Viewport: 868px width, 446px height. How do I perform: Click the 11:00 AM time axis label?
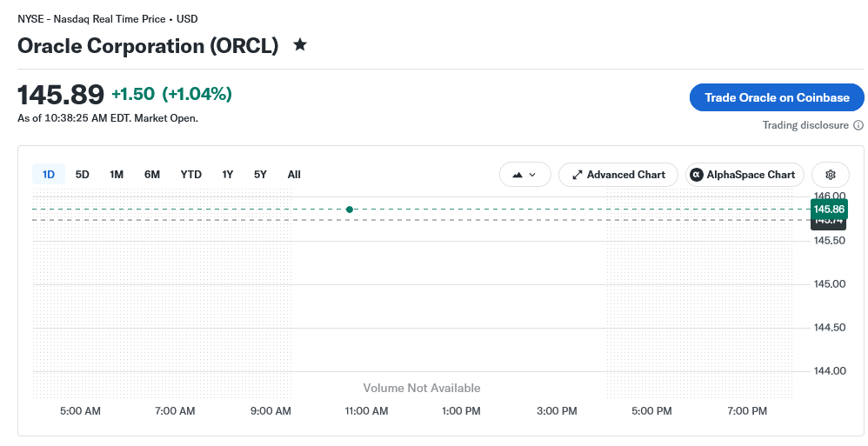coord(366,411)
